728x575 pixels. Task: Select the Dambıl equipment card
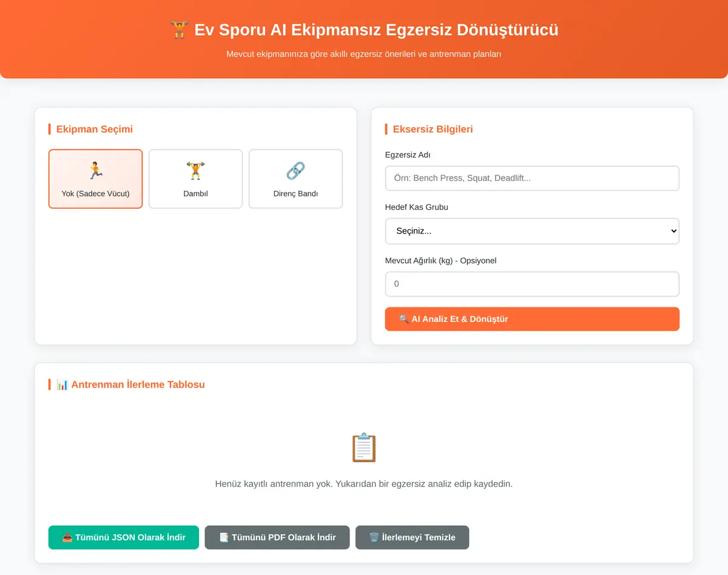coord(195,179)
